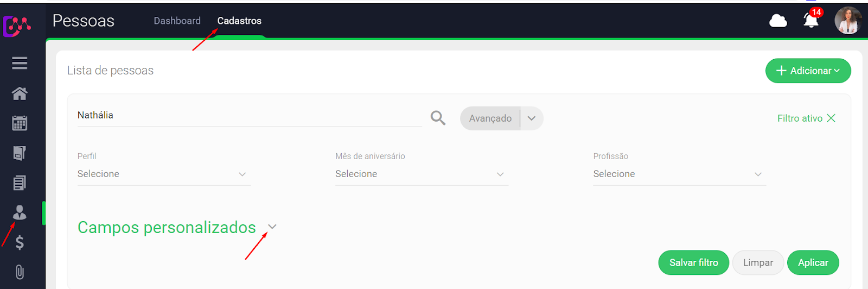The image size is (868, 289).
Task: Open the Perfil dropdown
Action: pyautogui.click(x=164, y=174)
